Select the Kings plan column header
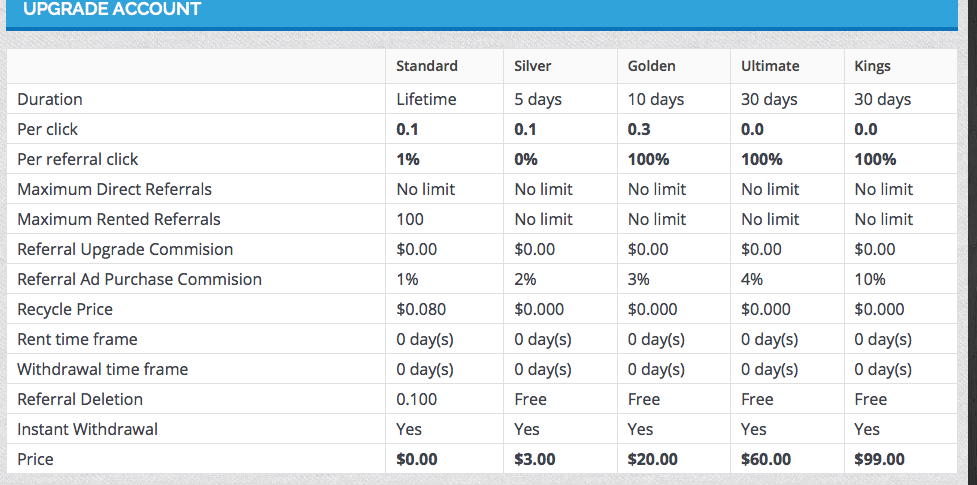This screenshot has width=977, height=485. tap(873, 66)
